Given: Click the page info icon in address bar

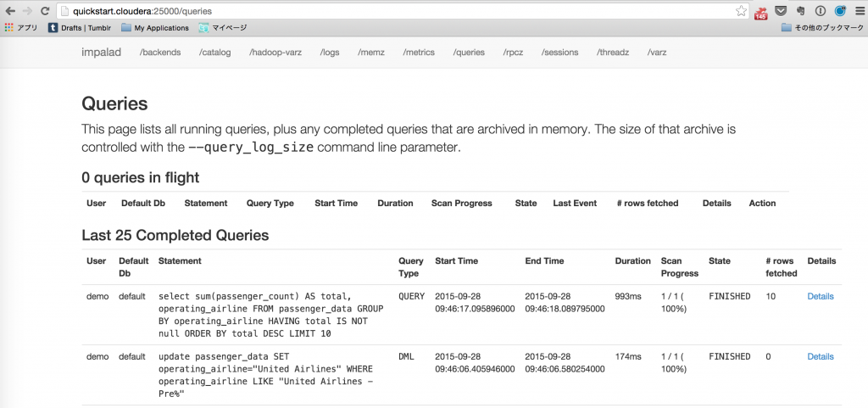Looking at the screenshot, I should [65, 10].
